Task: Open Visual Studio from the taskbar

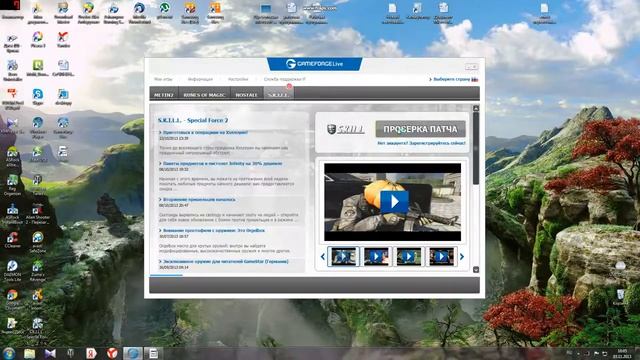Action: pyautogui.click(x=50, y=353)
